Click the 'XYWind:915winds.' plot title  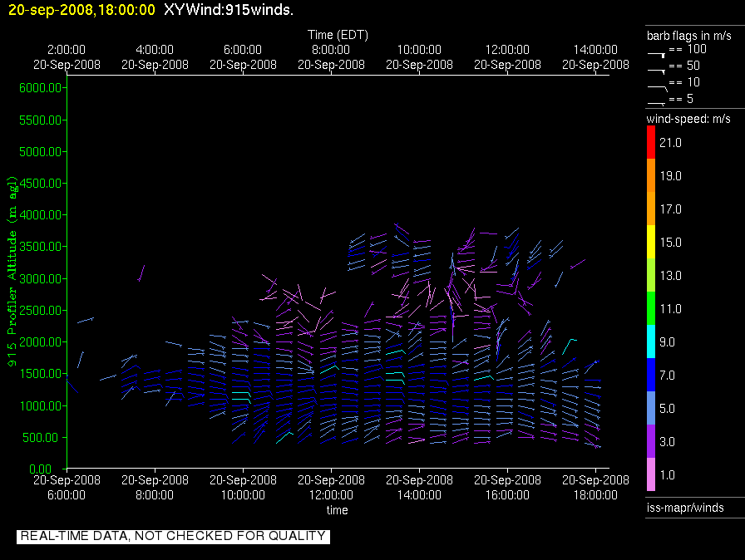coord(229,9)
